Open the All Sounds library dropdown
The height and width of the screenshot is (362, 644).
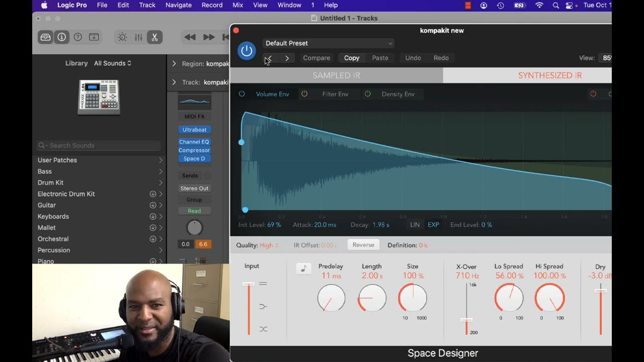[113, 63]
